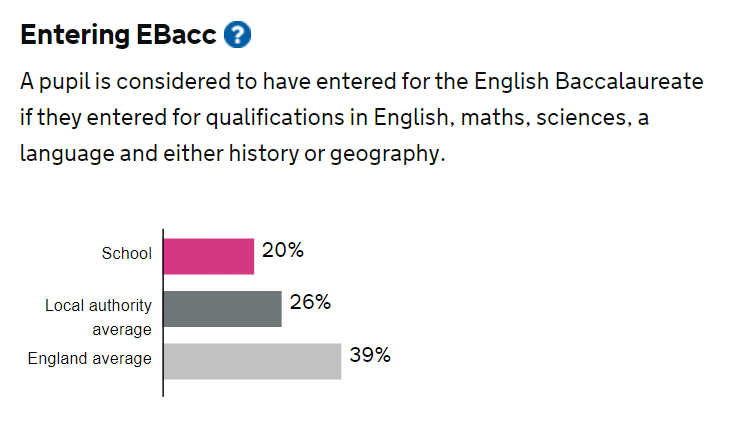
Task: Click the word history in the paragraph
Action: pos(263,154)
